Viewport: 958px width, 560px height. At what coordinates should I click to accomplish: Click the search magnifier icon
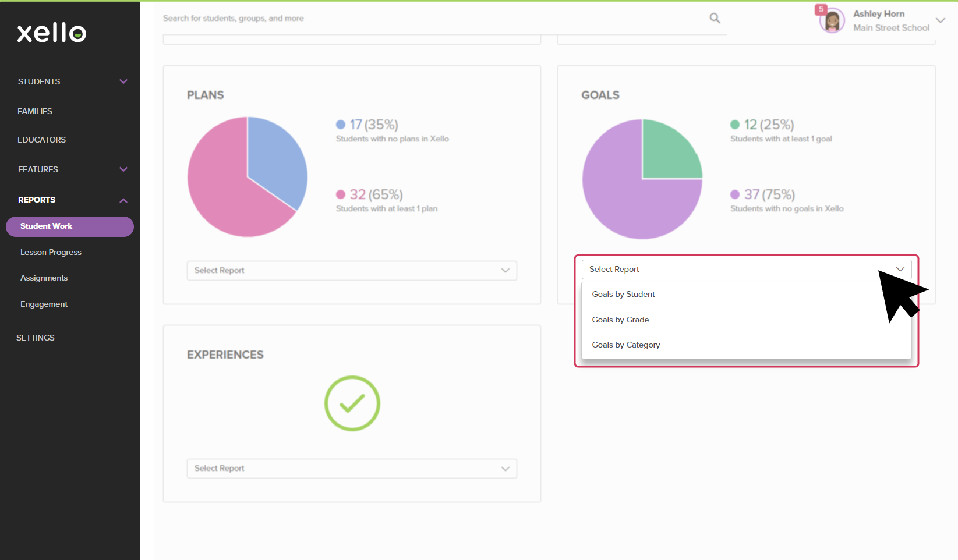point(715,19)
